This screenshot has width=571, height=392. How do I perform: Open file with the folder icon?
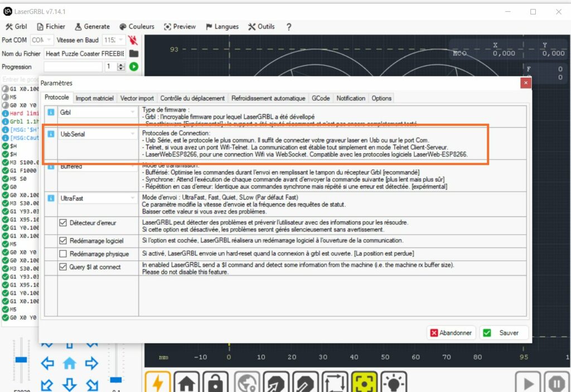point(133,54)
